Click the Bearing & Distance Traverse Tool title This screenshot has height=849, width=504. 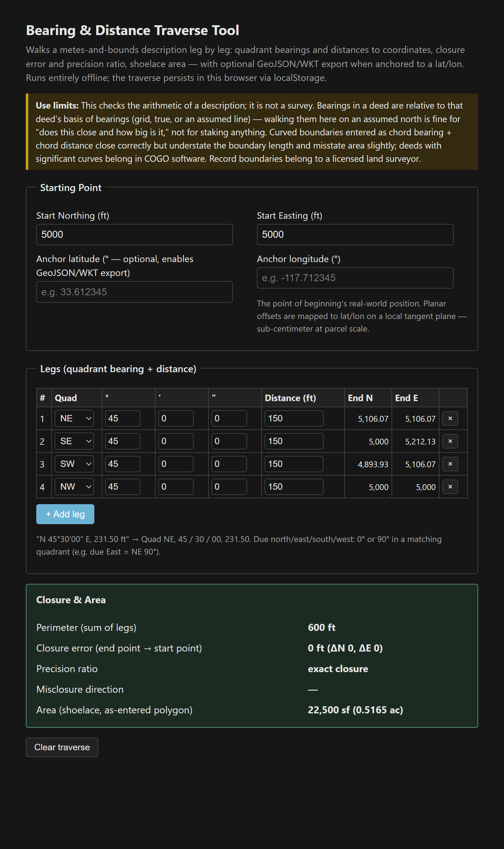click(x=132, y=30)
